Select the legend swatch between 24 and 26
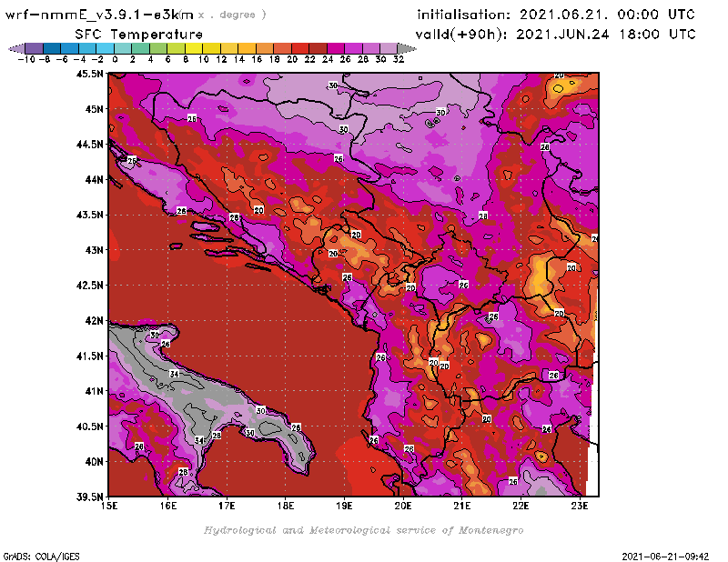 click(336, 48)
